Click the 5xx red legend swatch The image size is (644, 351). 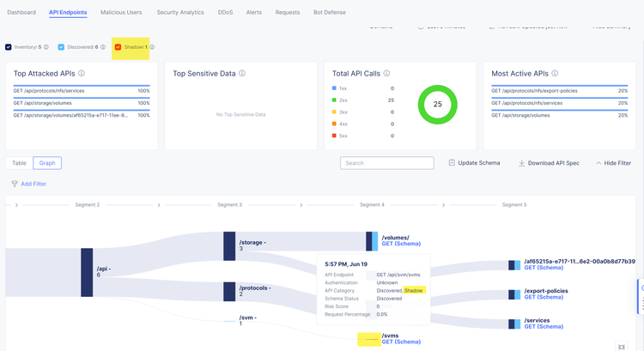tap(334, 136)
